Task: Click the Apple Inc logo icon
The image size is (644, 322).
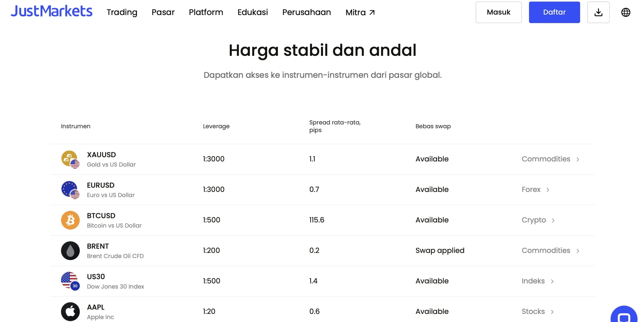Action: tap(70, 311)
